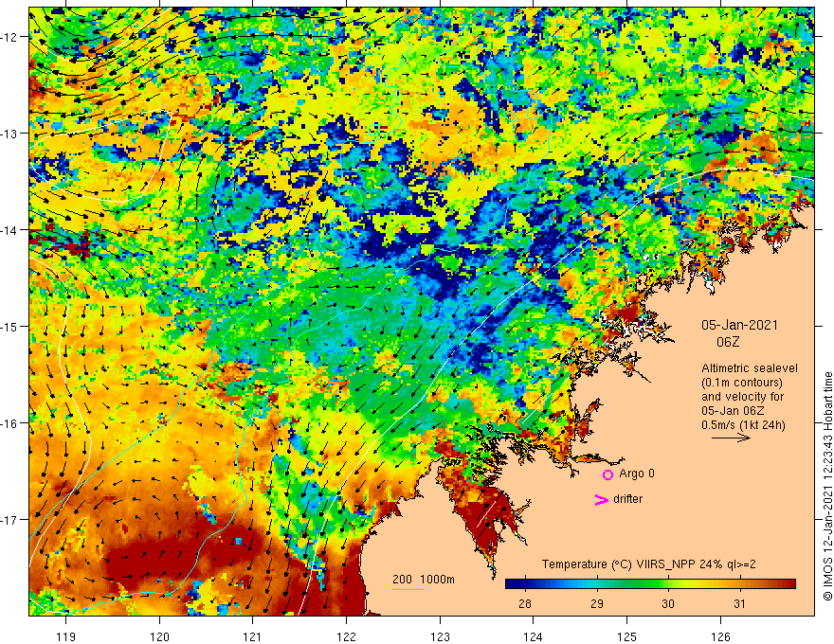834x644 pixels.
Task: Click the '29' colorbar tick label
Action: coord(597,603)
